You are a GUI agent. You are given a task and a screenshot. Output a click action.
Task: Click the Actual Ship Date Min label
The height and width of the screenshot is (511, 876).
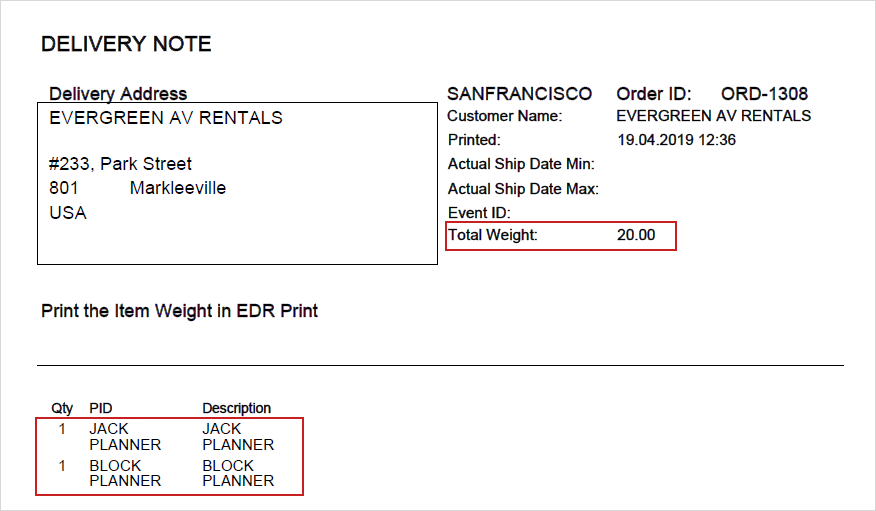(521, 164)
